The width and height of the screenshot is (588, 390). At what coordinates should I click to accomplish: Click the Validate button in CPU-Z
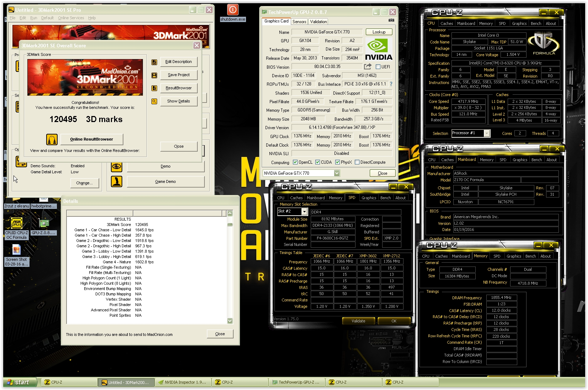pyautogui.click(x=358, y=321)
